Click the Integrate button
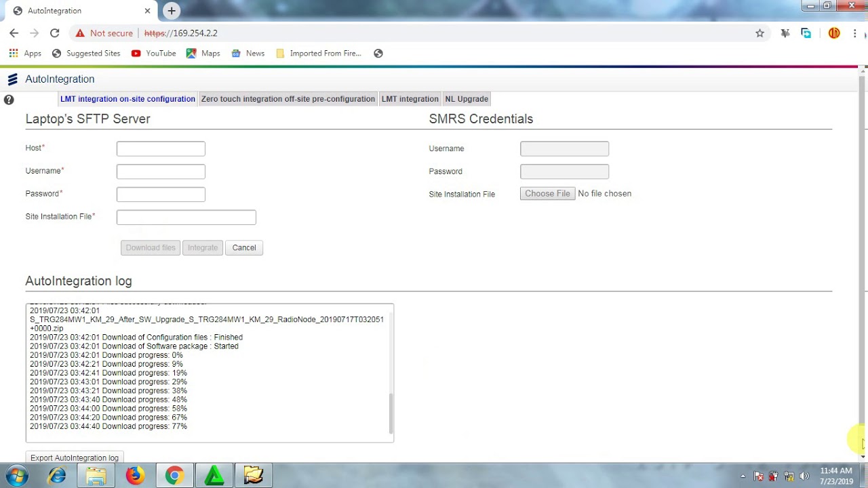868x488 pixels. coord(203,247)
